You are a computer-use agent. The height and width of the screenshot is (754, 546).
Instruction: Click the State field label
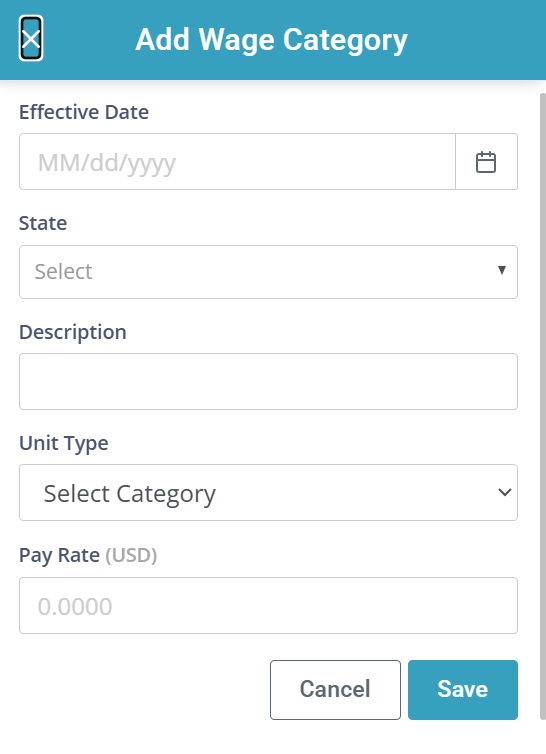[43, 223]
